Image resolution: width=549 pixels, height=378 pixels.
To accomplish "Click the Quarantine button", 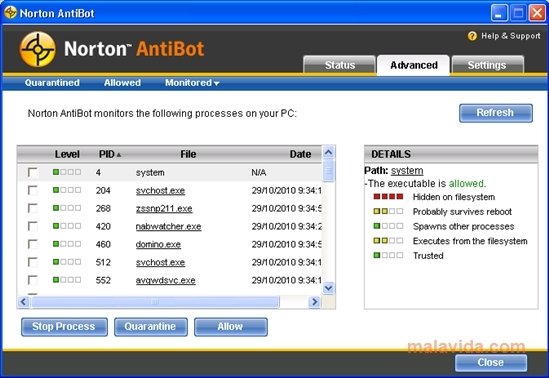I will (151, 327).
